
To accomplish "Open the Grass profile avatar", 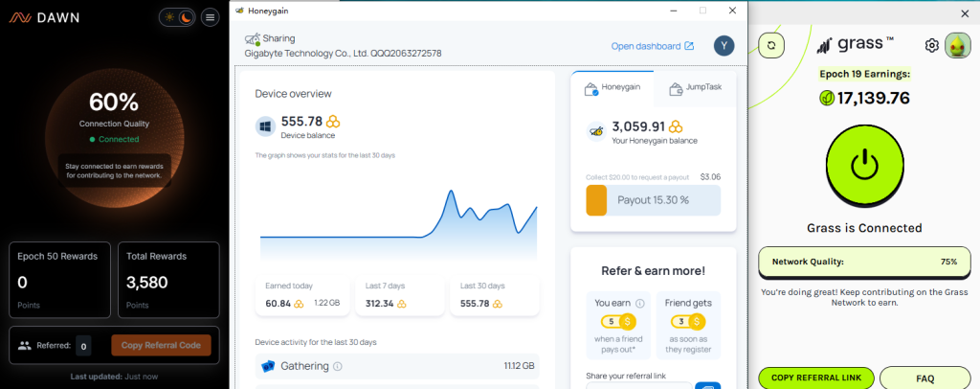I will click(957, 45).
